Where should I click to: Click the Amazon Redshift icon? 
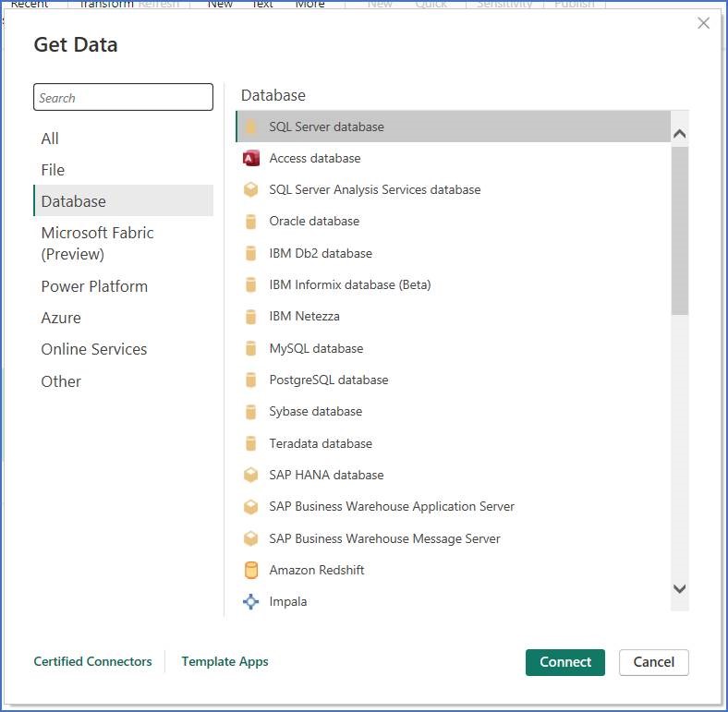[250, 571]
